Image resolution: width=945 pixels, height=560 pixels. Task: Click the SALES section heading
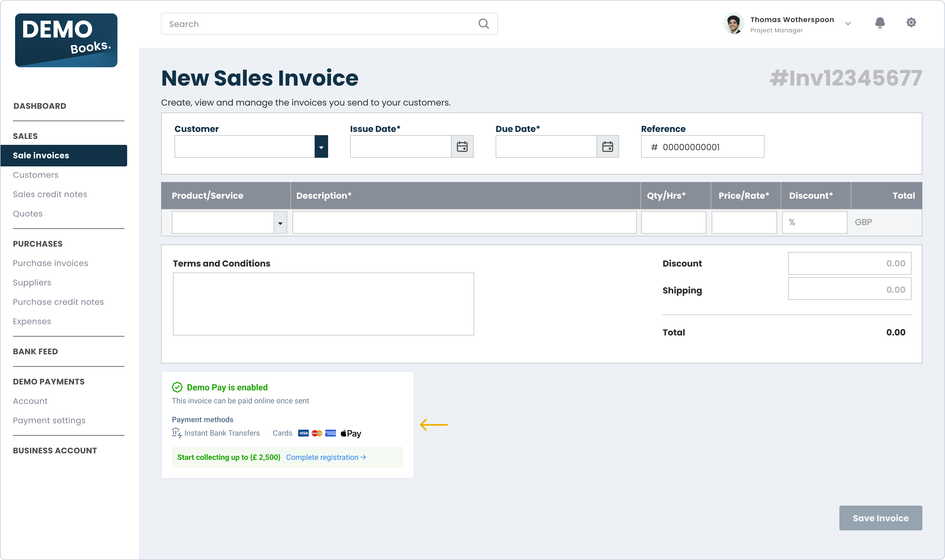[25, 136]
